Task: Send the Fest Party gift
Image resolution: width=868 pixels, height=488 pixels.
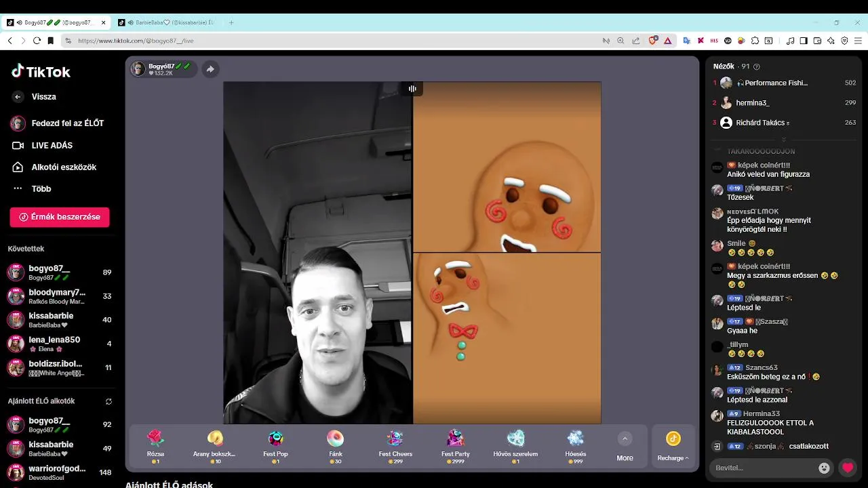Action: [456, 445]
